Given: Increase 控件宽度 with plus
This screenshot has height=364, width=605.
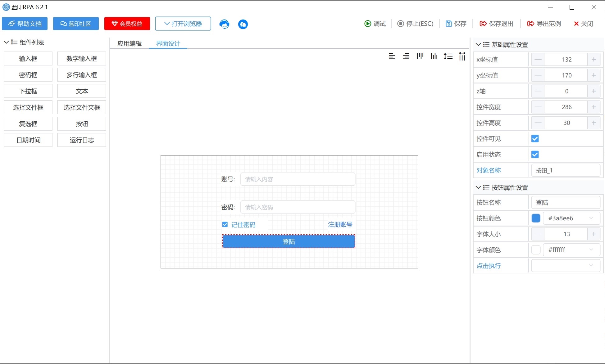Looking at the screenshot, I should [x=594, y=107].
